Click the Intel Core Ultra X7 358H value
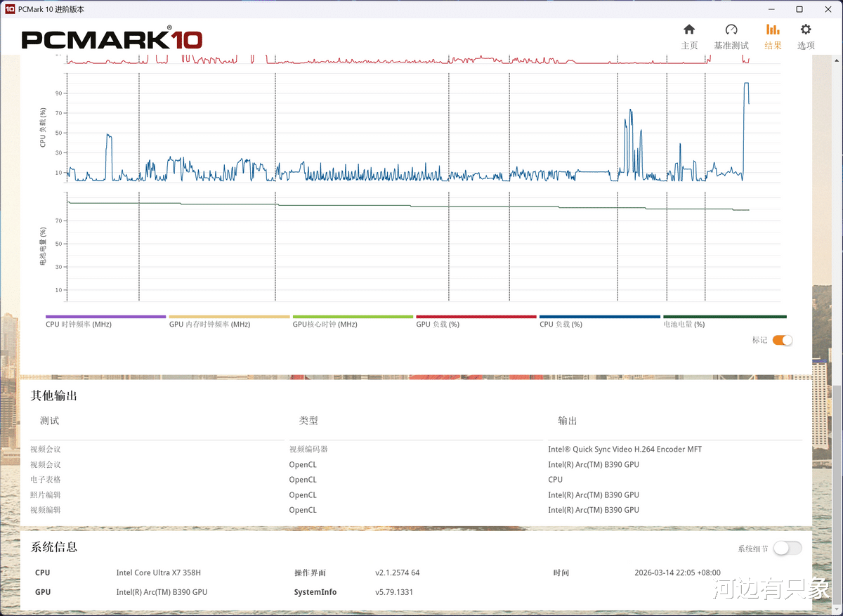This screenshot has height=616, width=843. tap(159, 572)
